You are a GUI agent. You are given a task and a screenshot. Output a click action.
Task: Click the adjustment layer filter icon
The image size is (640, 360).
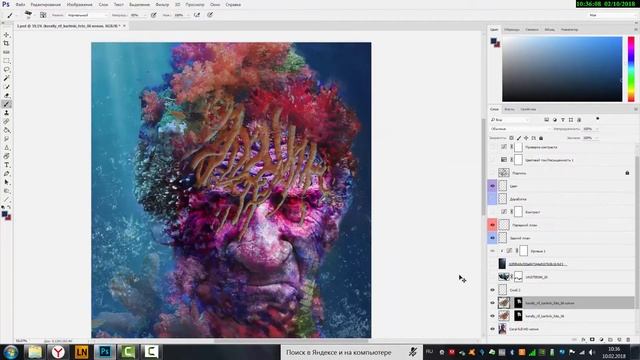pyautogui.click(x=555, y=120)
